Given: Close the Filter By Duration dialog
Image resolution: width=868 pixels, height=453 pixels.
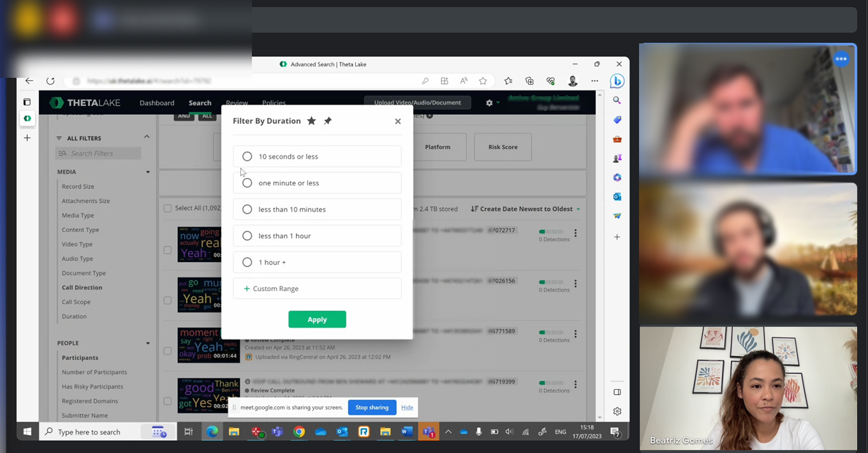Looking at the screenshot, I should tap(398, 121).
